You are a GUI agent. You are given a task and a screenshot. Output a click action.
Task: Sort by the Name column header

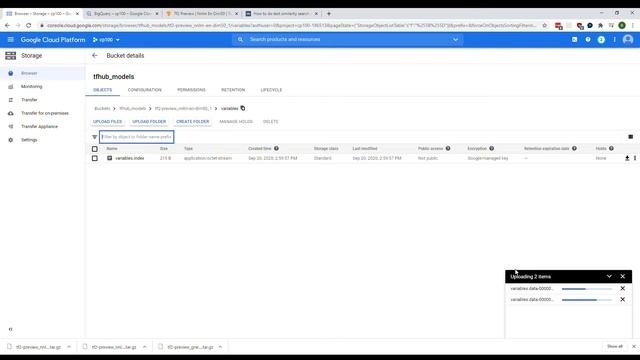tap(112, 149)
